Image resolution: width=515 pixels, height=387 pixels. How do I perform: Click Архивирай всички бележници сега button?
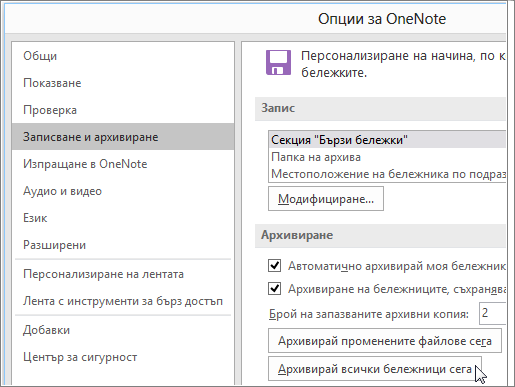tap(375, 369)
